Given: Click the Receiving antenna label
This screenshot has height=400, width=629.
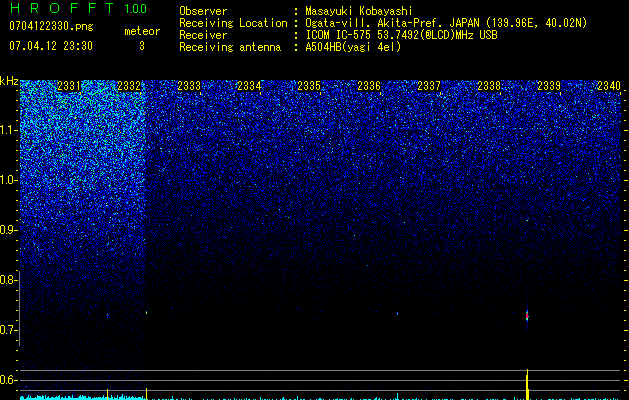Looking at the screenshot, I should [230, 47].
